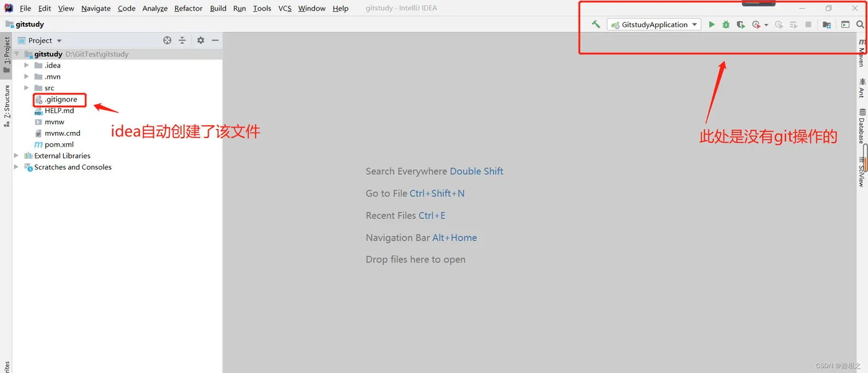This screenshot has width=868, height=373.
Task: Open the Build menu
Action: coord(218,8)
